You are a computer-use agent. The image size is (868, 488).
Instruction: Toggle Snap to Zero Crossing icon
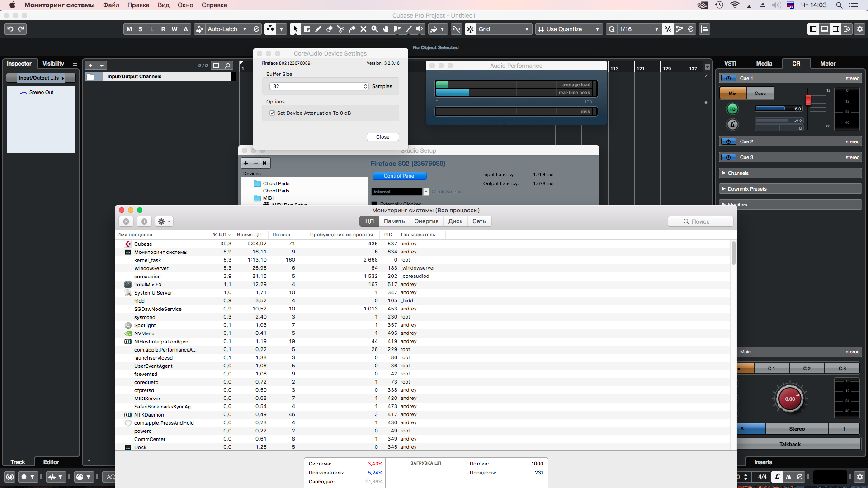pyautogui.click(x=457, y=29)
